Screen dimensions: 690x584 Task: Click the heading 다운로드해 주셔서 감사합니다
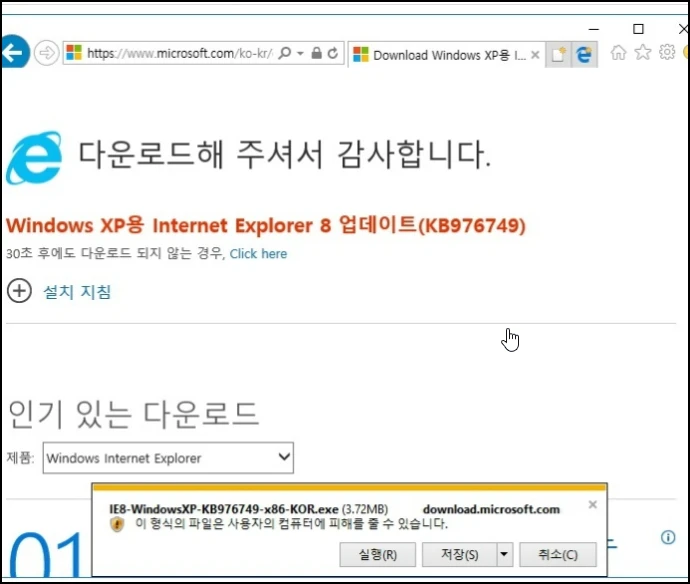[x=285, y=154]
